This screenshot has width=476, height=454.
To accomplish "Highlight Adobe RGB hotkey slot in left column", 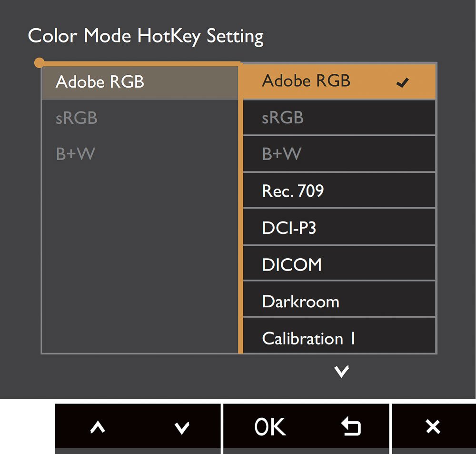I will 140,82.
